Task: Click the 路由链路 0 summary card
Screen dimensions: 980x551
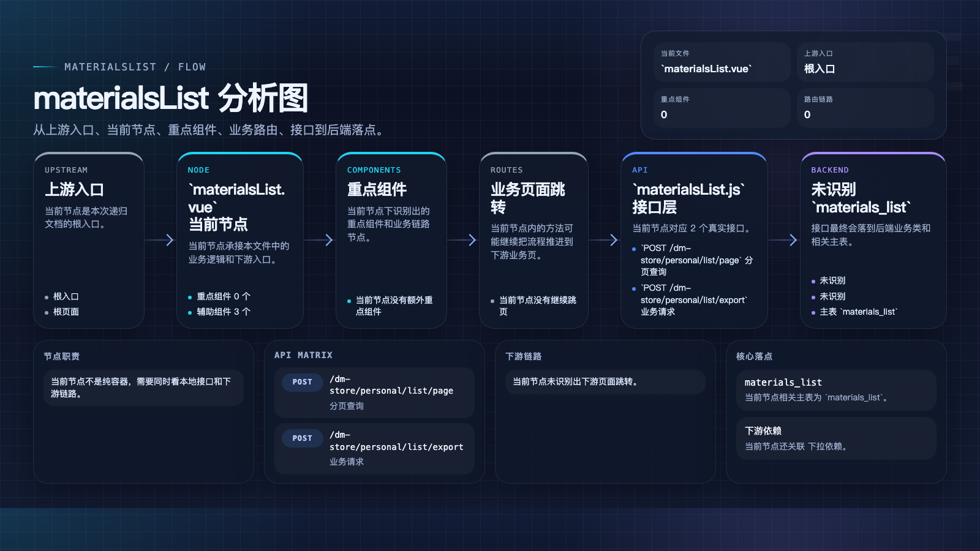Action: [865, 108]
